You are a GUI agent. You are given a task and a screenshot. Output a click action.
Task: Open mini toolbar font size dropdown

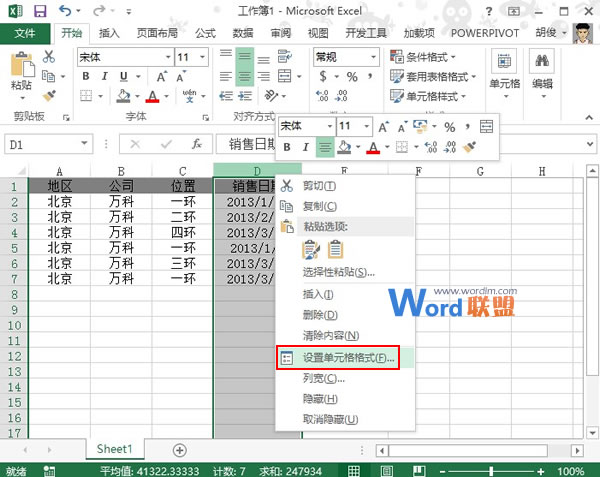367,126
